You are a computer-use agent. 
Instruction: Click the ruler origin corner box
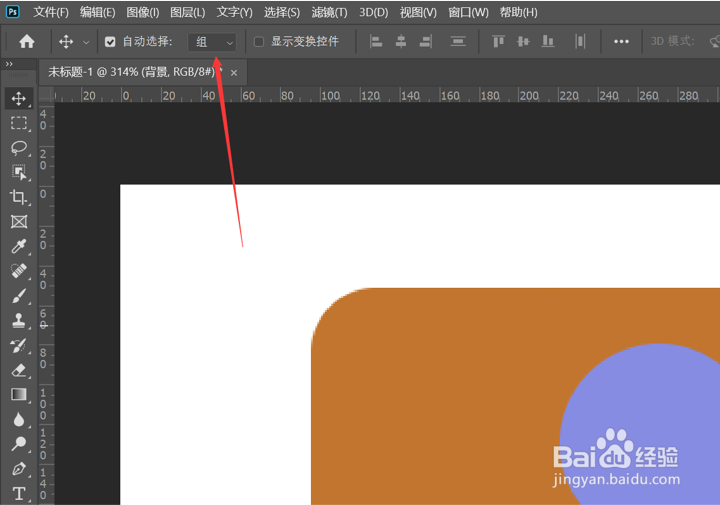tap(46, 95)
